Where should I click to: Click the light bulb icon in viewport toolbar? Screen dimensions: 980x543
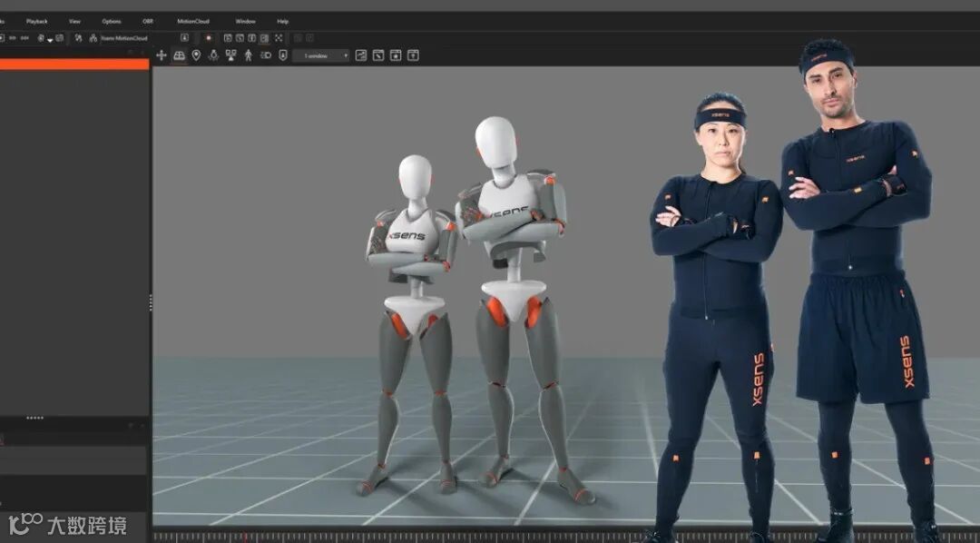click(x=214, y=55)
